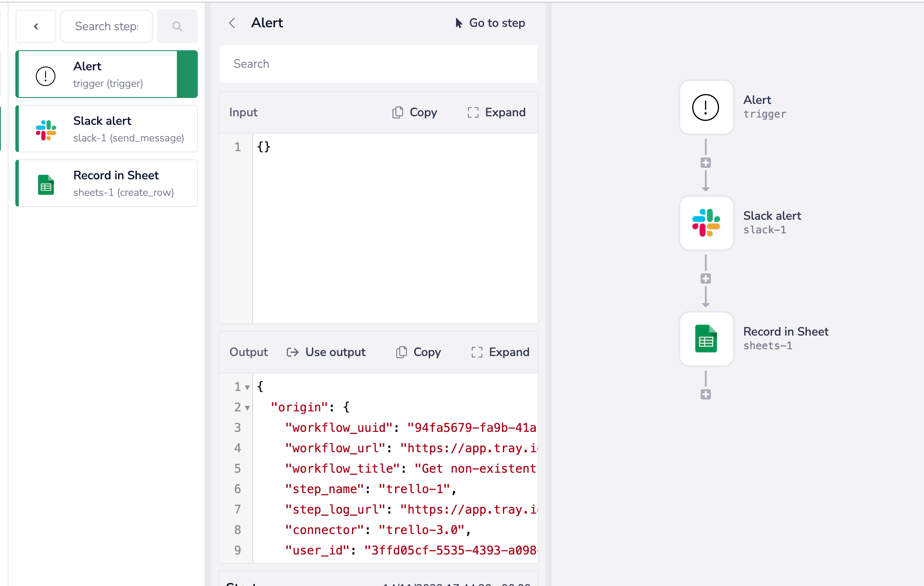Add a step between Slack alert and Record in Sheet
Viewport: 924px width, 586px height.
coord(706,278)
